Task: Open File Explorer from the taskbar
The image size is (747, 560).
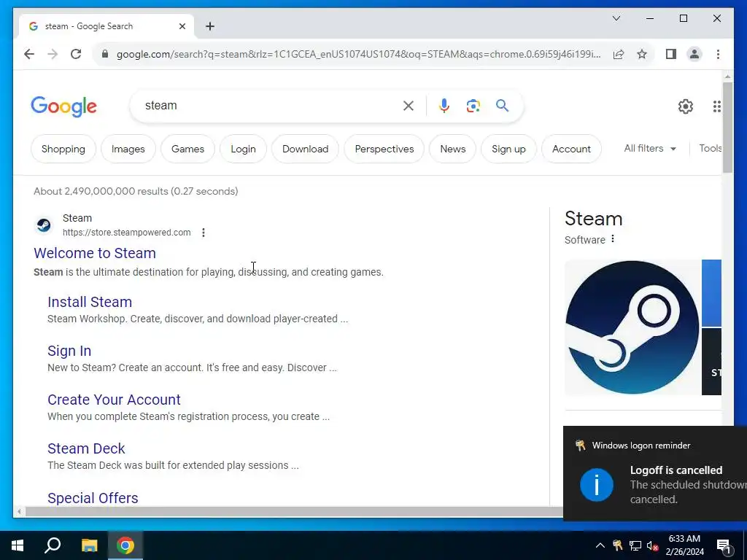Action: [89, 545]
